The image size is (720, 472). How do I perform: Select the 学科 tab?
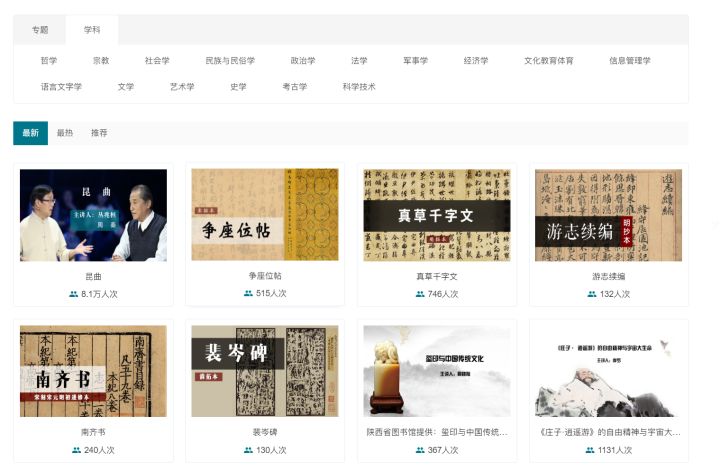(x=92, y=30)
